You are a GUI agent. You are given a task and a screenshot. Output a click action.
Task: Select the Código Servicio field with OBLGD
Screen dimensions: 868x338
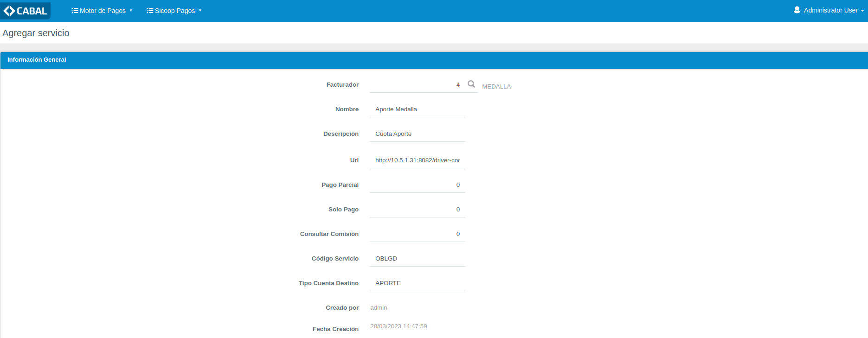417,259
